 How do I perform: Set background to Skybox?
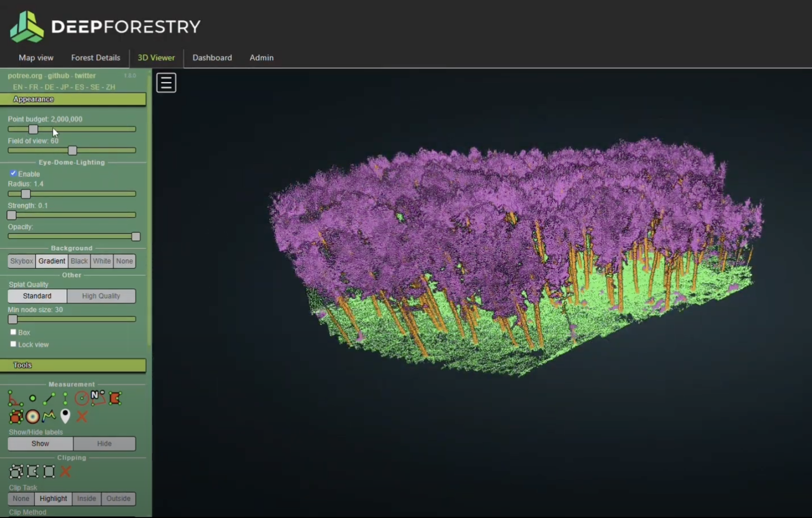click(x=21, y=261)
